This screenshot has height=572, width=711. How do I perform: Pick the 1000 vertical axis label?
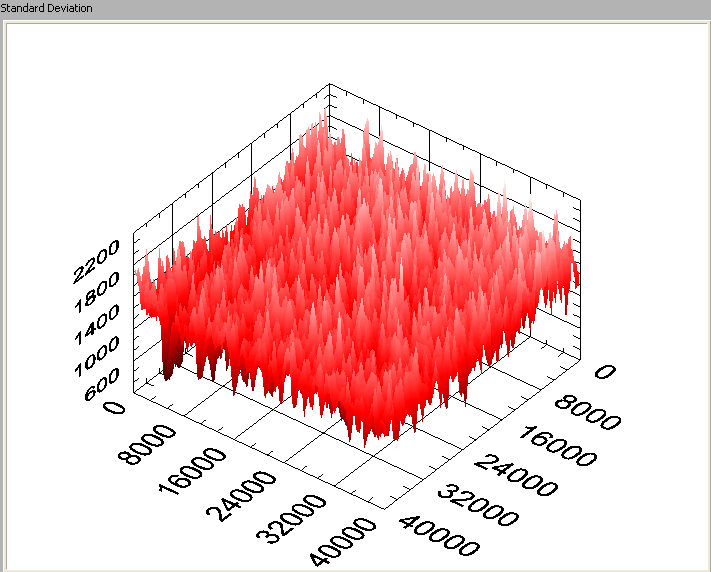(97, 356)
